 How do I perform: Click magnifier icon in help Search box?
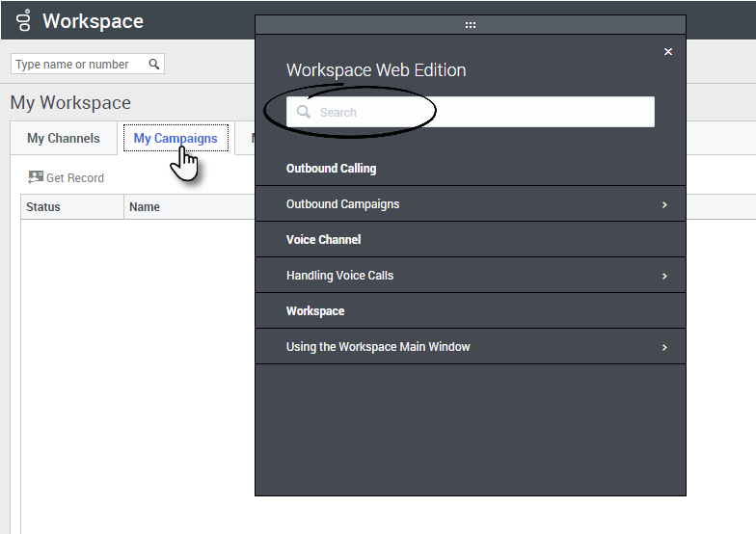point(304,112)
